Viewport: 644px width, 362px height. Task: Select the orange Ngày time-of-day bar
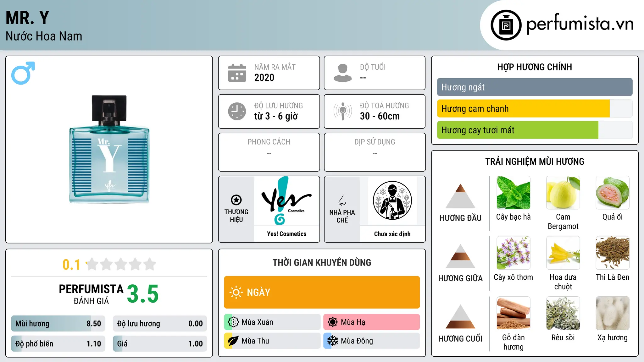pos(322,292)
